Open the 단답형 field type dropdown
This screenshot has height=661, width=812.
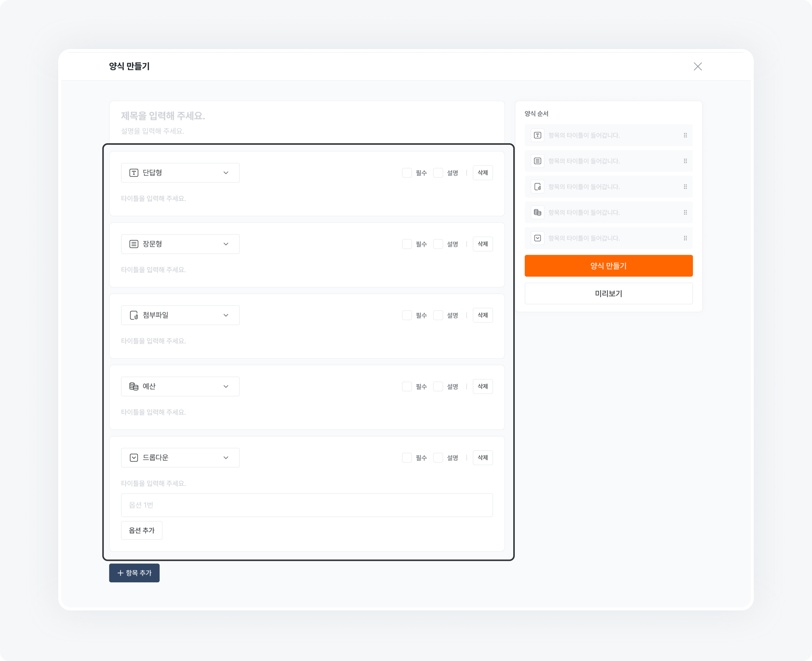[226, 173]
